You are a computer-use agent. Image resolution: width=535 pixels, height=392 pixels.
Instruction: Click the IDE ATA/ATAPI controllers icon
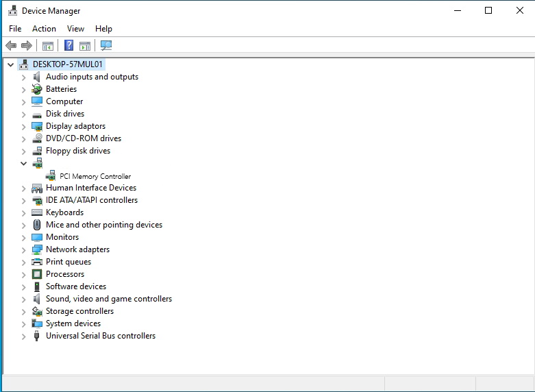(x=37, y=200)
